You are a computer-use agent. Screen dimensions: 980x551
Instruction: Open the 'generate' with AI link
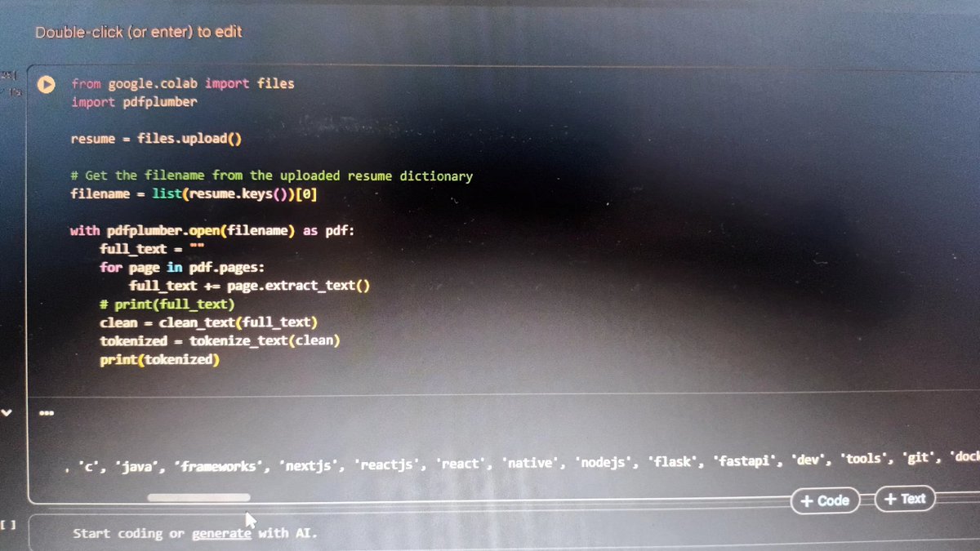(x=221, y=533)
